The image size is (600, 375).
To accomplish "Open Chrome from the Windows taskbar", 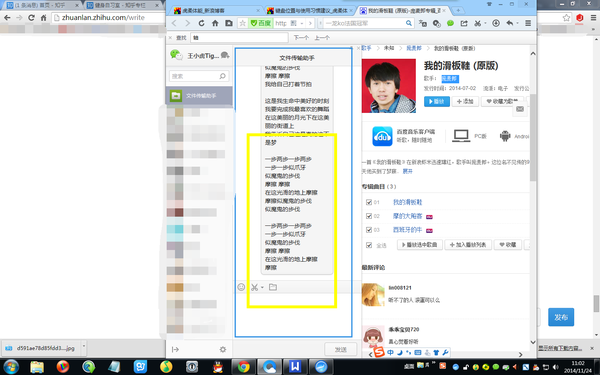I will click(x=243, y=367).
